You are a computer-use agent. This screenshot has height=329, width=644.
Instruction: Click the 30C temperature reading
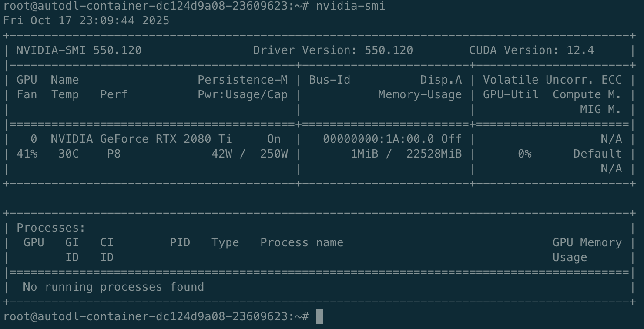pos(68,154)
